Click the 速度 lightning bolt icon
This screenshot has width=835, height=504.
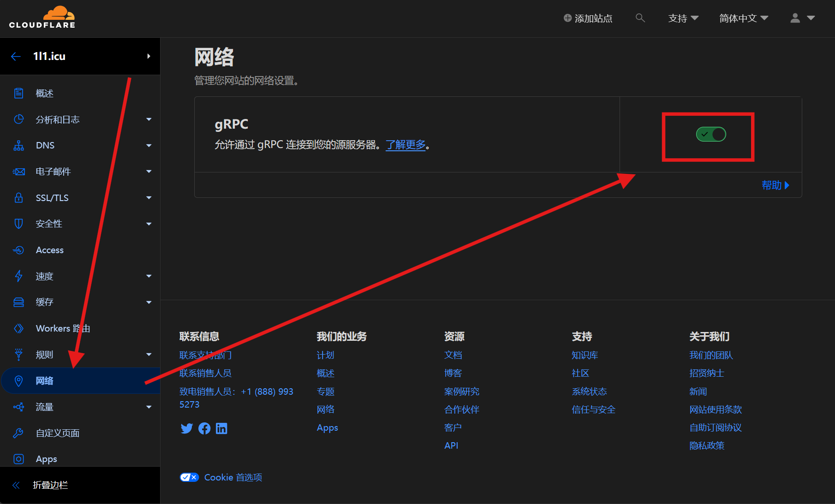(x=18, y=276)
